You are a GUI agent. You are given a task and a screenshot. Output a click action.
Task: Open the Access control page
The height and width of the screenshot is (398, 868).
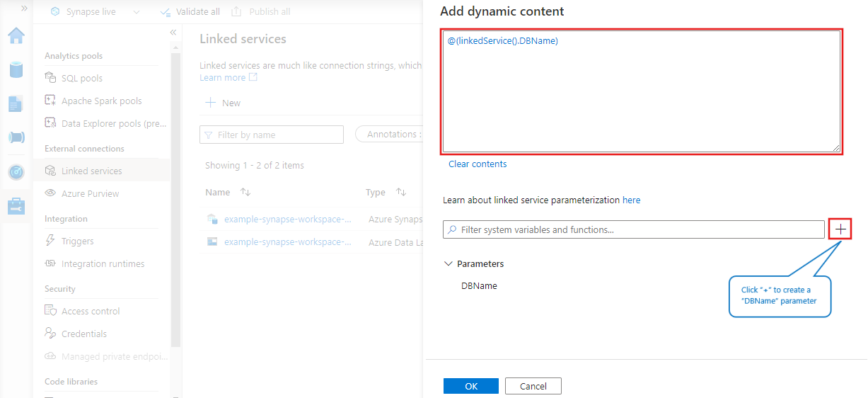91,311
